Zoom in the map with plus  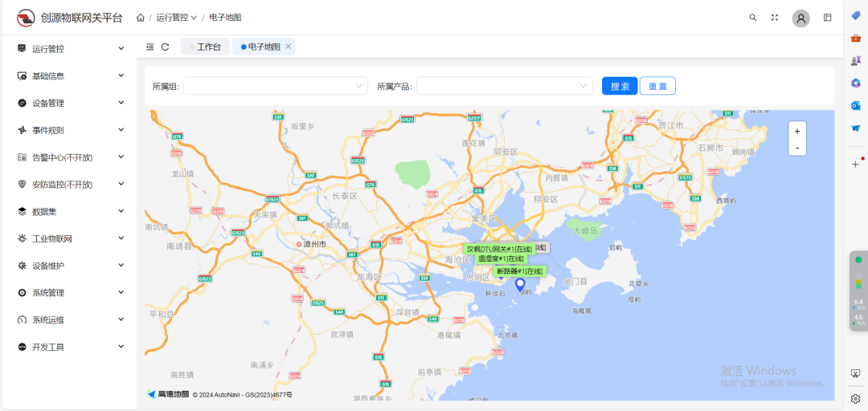pyautogui.click(x=797, y=131)
